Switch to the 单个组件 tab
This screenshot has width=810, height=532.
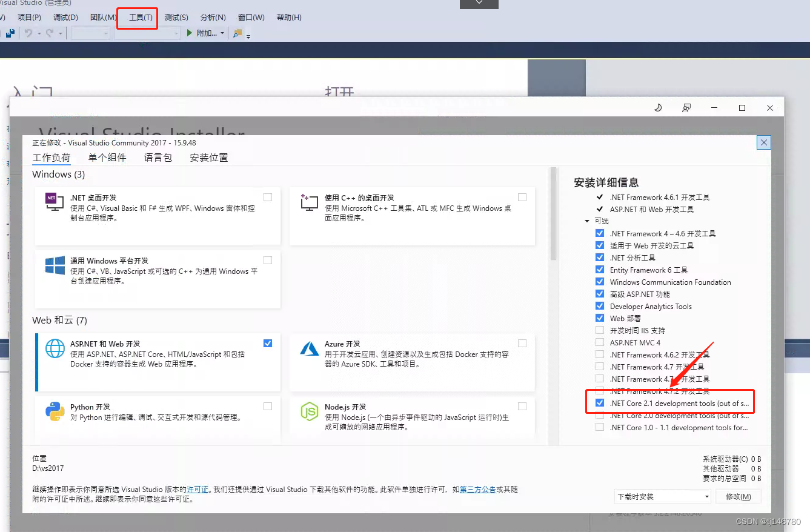pos(107,158)
